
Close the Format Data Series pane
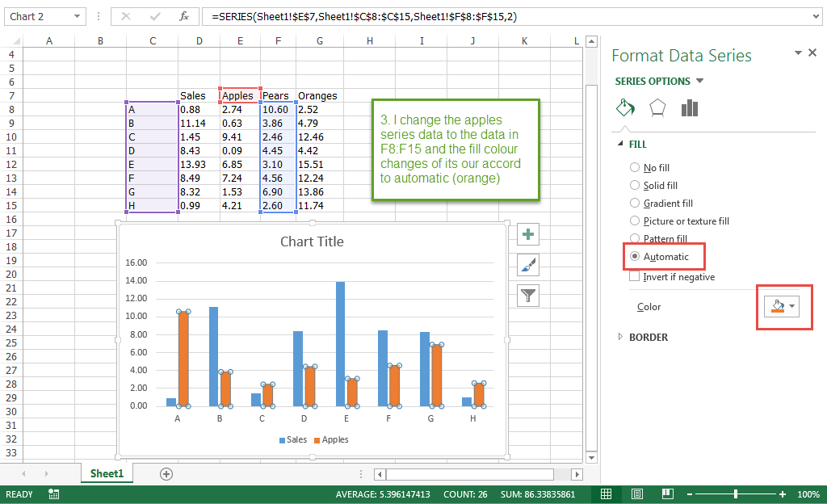coord(812,52)
